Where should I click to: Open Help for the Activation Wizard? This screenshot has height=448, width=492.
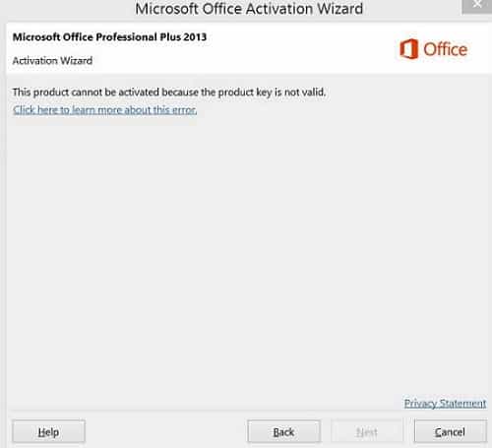tap(48, 431)
